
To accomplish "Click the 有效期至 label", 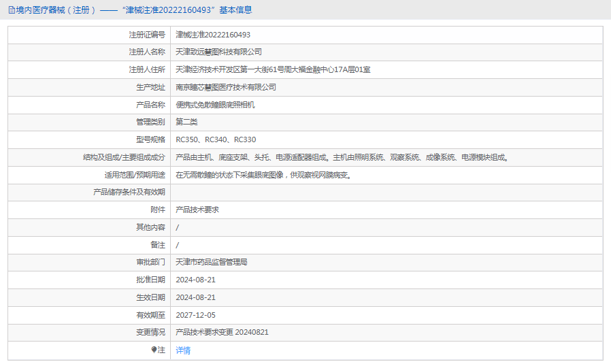I will tap(150, 315).
